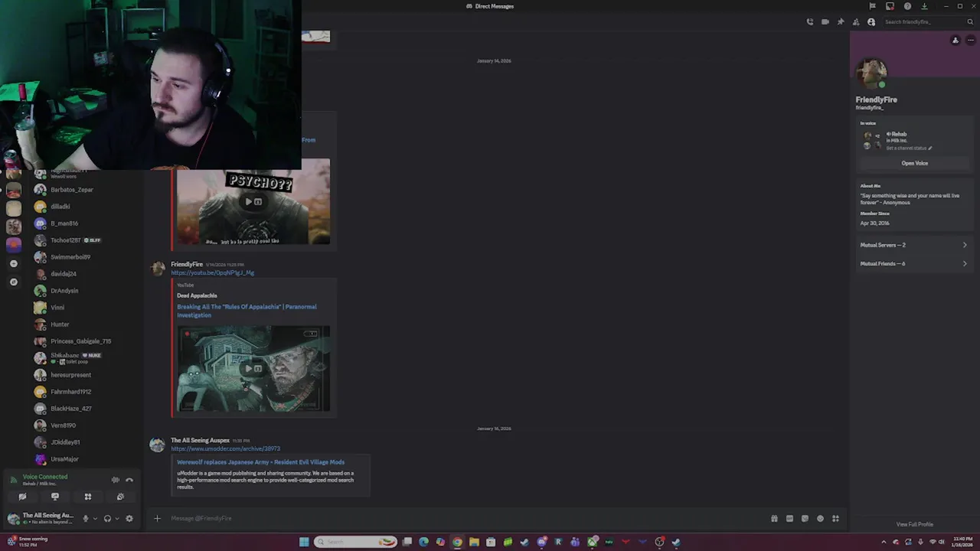Share your screen from the voice panel

click(55, 497)
